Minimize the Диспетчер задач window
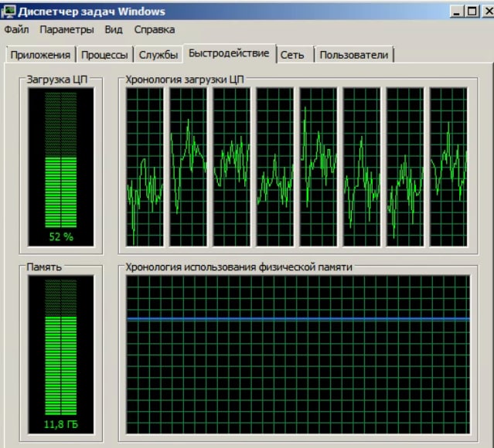Viewport: 494px width, 448px height. (x=456, y=12)
